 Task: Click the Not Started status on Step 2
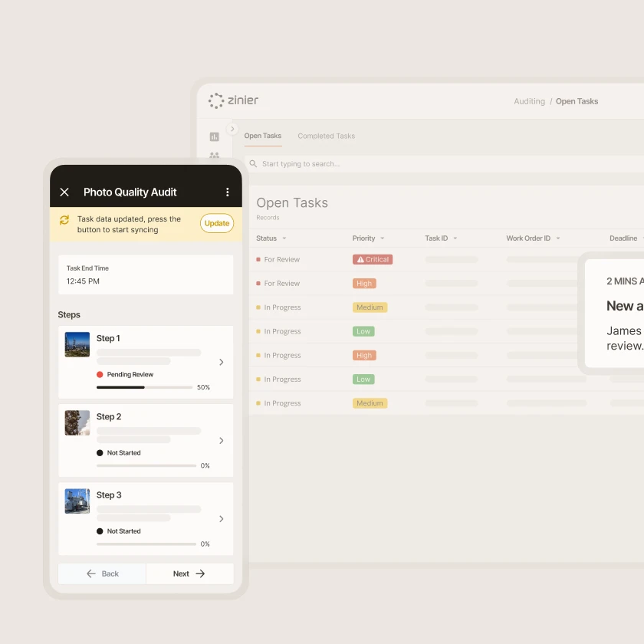coord(119,452)
